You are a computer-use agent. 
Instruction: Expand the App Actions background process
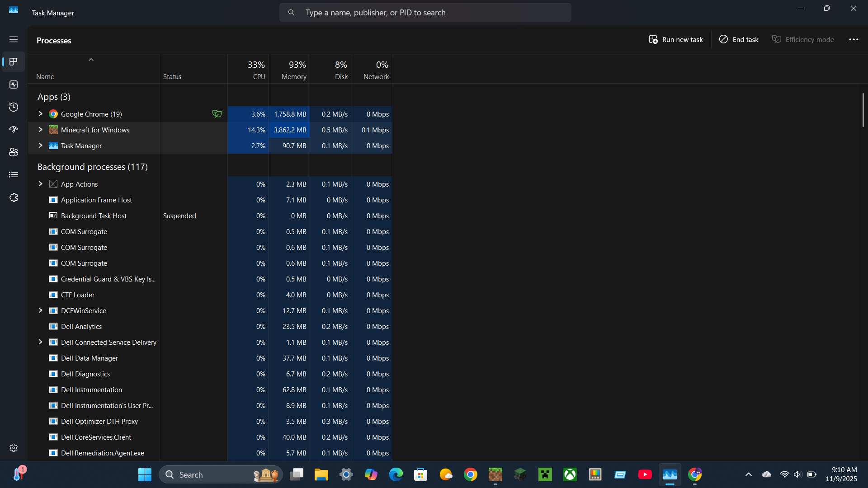pyautogui.click(x=40, y=184)
